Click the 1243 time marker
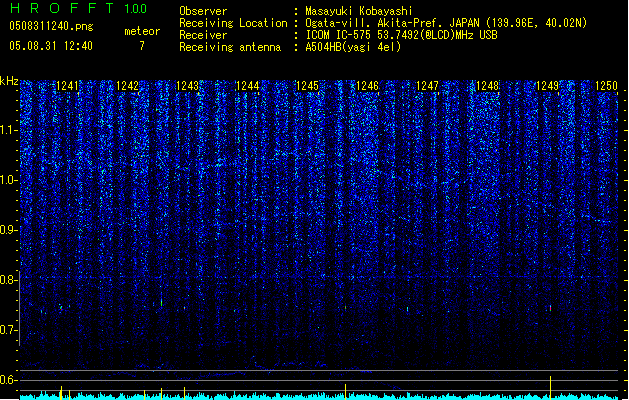The image size is (629, 400). (187, 86)
